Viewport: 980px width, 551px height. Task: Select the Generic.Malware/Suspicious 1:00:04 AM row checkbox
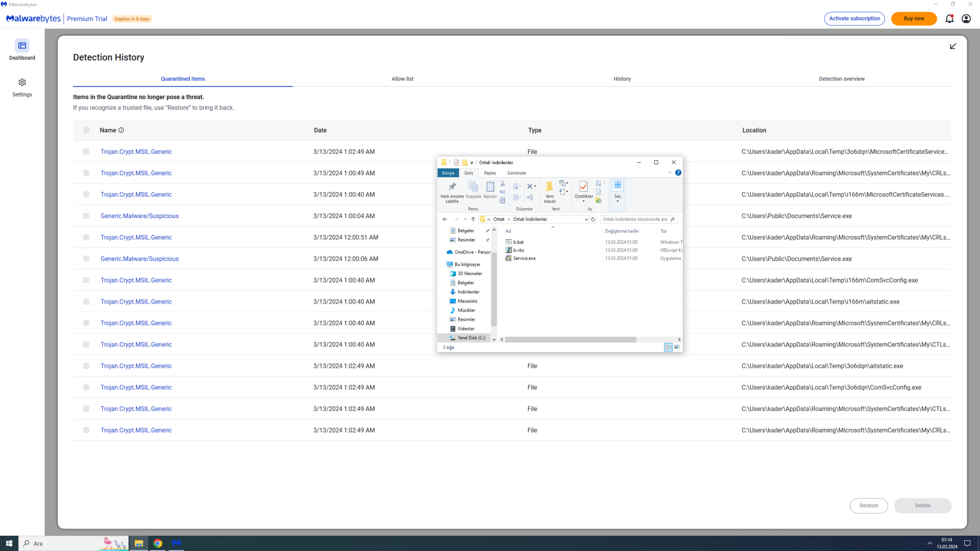pos(86,216)
